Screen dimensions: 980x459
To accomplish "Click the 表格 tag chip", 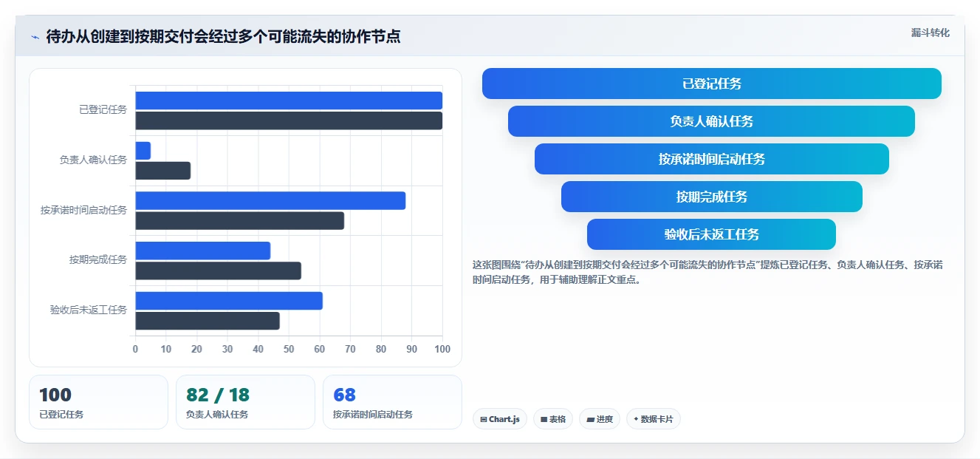I will 553,419.
